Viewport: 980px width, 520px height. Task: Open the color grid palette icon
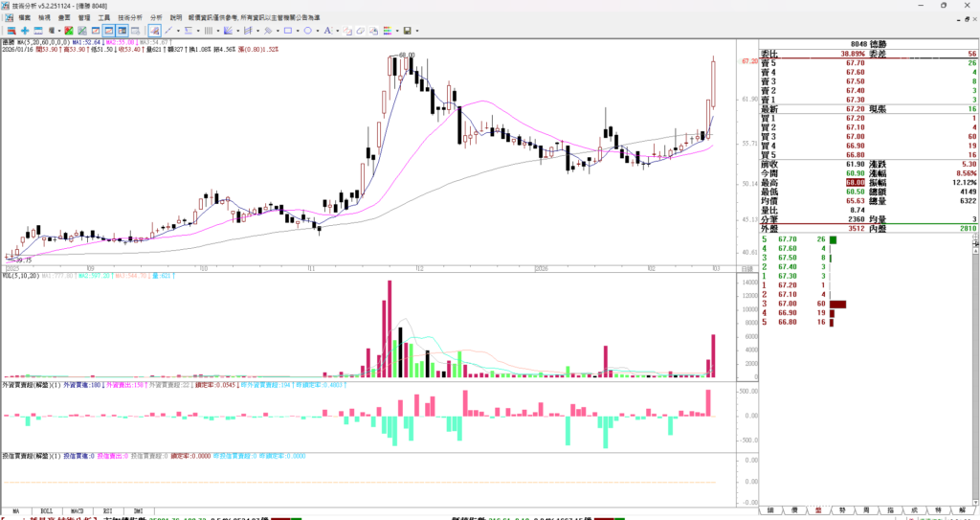point(388,31)
